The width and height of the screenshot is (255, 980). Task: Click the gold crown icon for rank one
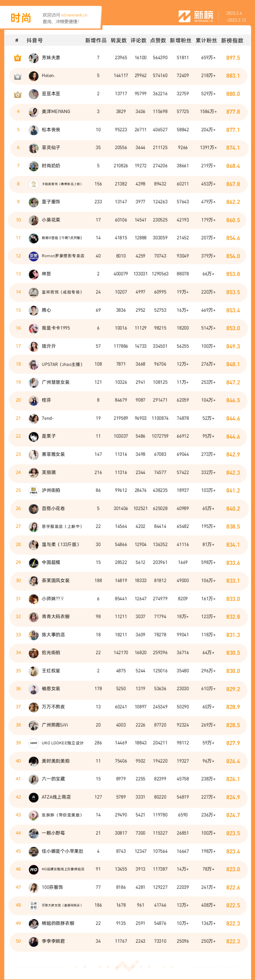pyautogui.click(x=17, y=58)
